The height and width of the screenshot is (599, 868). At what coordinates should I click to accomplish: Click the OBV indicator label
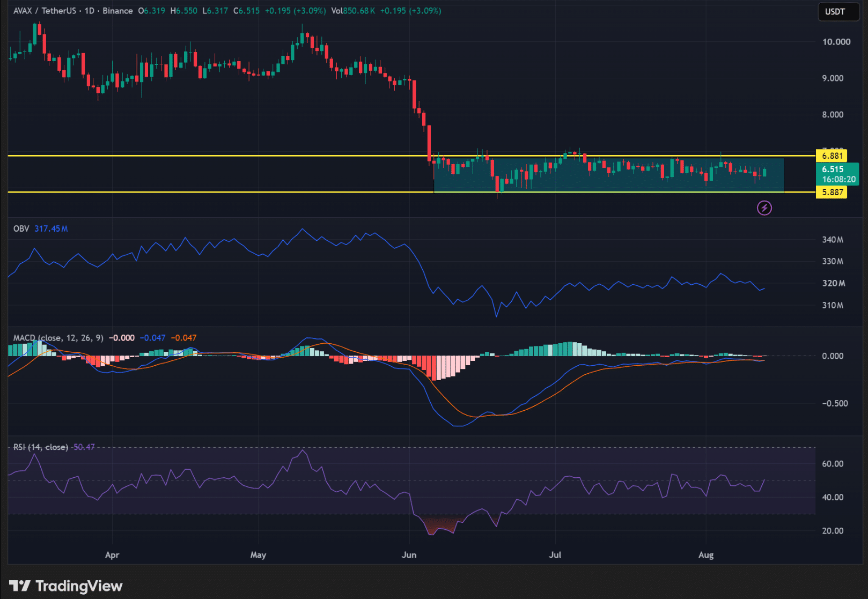(x=21, y=228)
